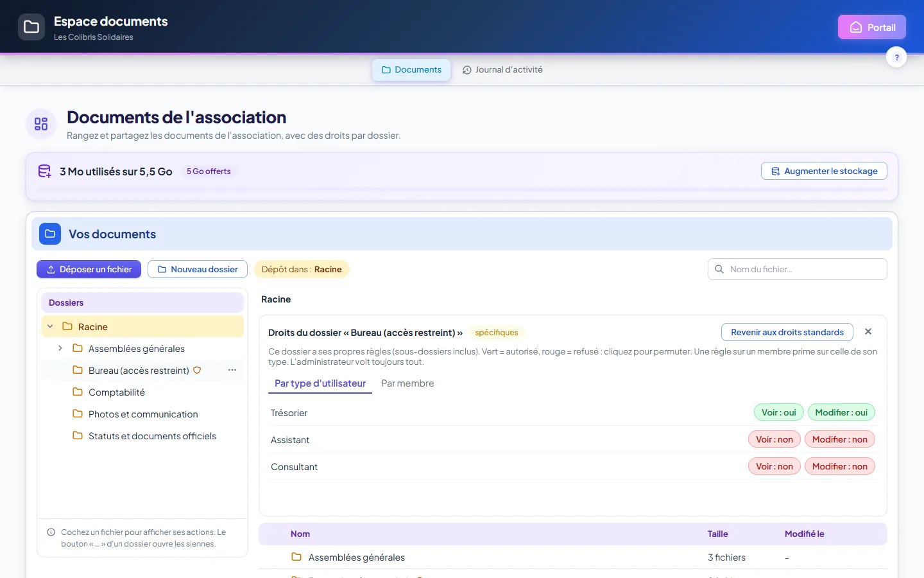Screen dimensions: 924x578
Task: Select the Par type d'utilisateur tab
Action: coord(320,383)
